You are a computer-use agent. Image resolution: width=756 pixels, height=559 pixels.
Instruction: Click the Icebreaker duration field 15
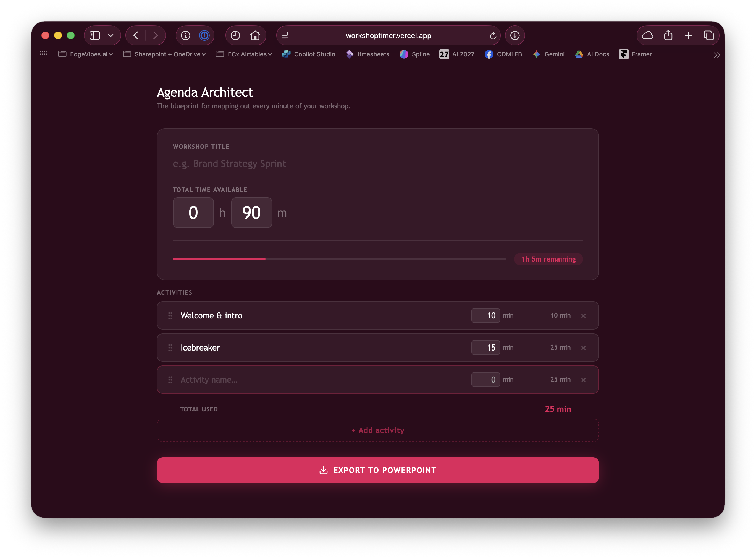[x=485, y=348]
